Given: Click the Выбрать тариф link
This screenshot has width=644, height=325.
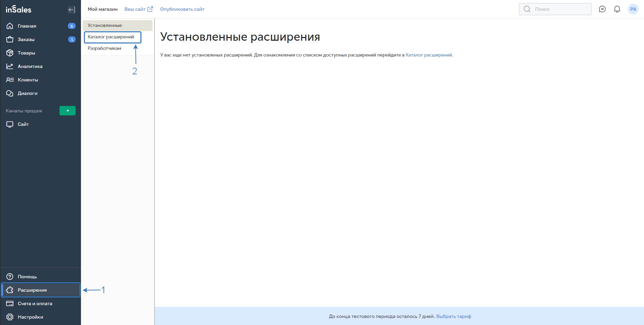Looking at the screenshot, I should pyautogui.click(x=454, y=316).
